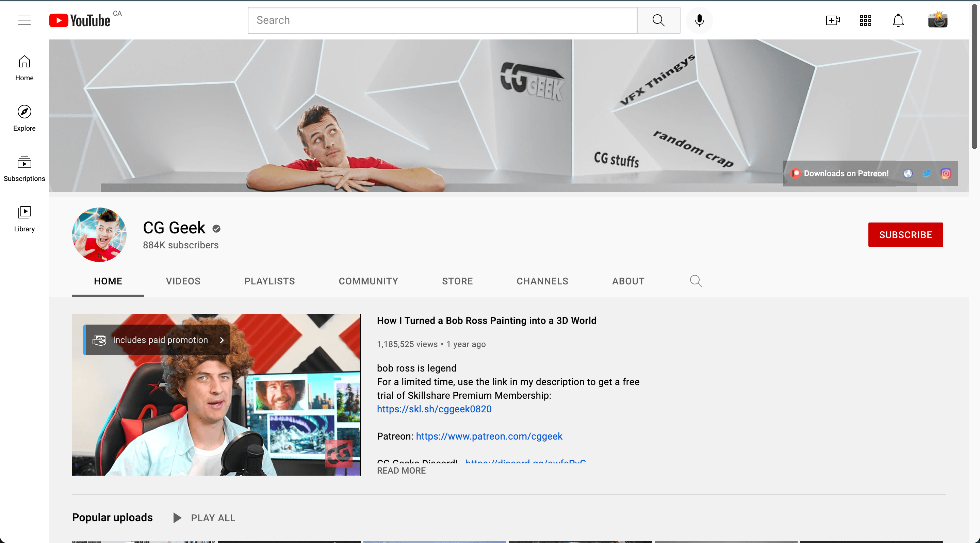Open the YouTube apps grid
Viewport: 980px width, 543px height.
(x=865, y=20)
